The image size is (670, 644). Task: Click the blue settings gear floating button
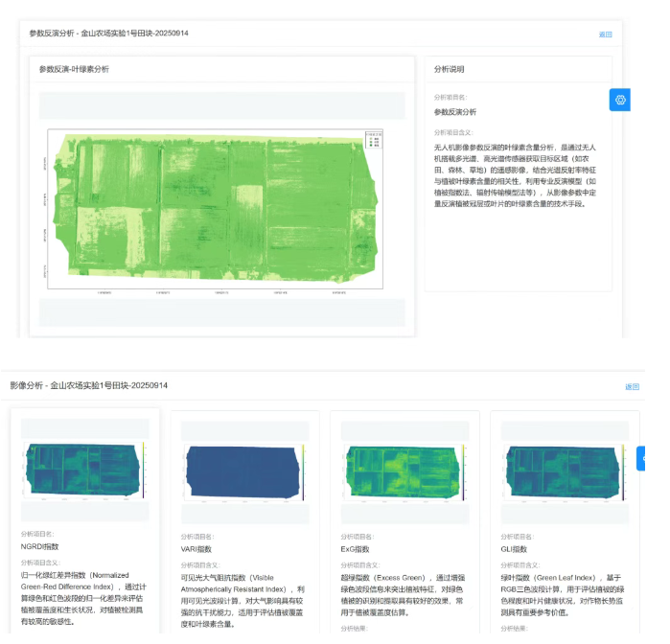[x=619, y=100]
